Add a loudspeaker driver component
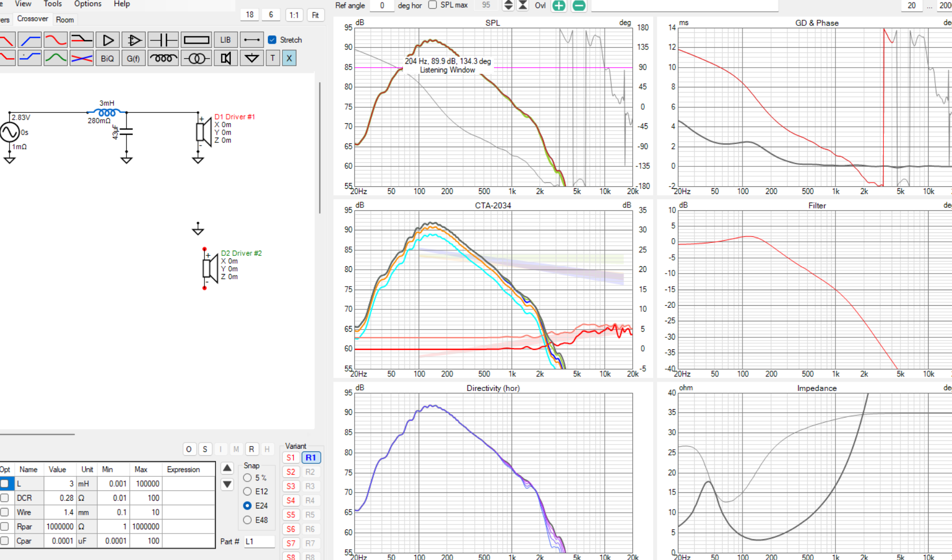 (x=226, y=58)
